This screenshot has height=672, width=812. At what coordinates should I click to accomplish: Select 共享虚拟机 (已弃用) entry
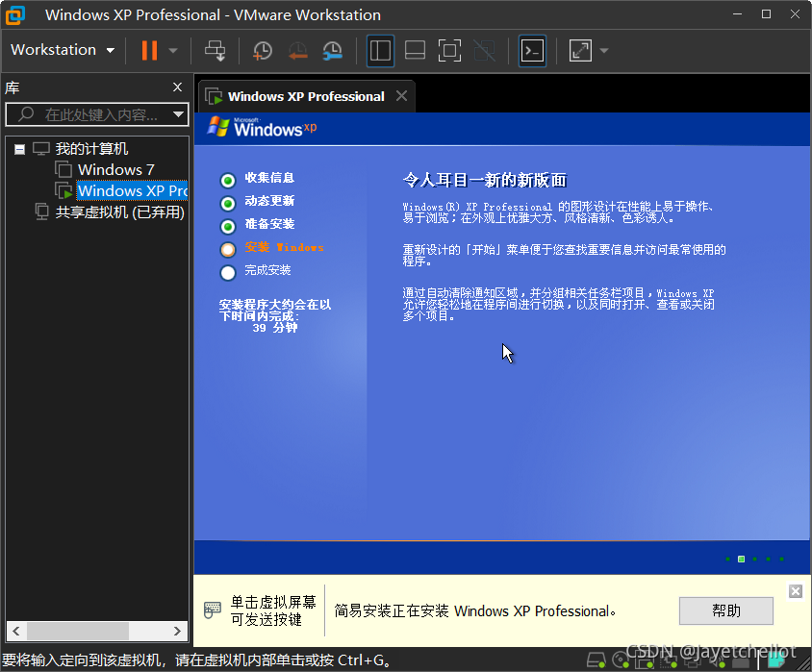[119, 212]
